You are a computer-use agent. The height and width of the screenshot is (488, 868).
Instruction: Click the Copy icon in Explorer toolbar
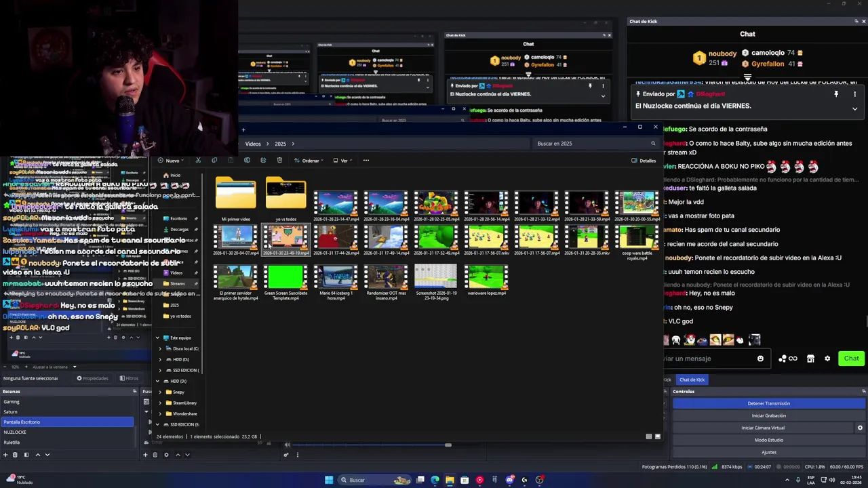click(214, 161)
